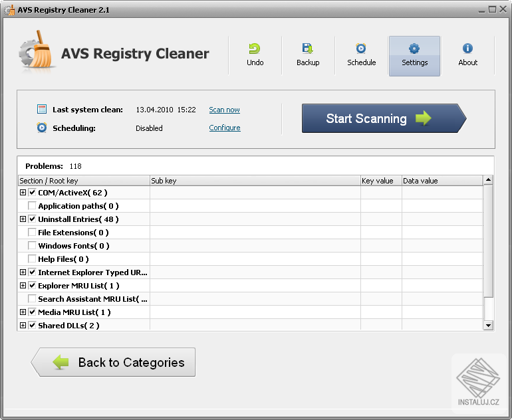This screenshot has width=512, height=420.
Task: Uncheck the Uninstall Entries checkbox
Action: [32, 219]
